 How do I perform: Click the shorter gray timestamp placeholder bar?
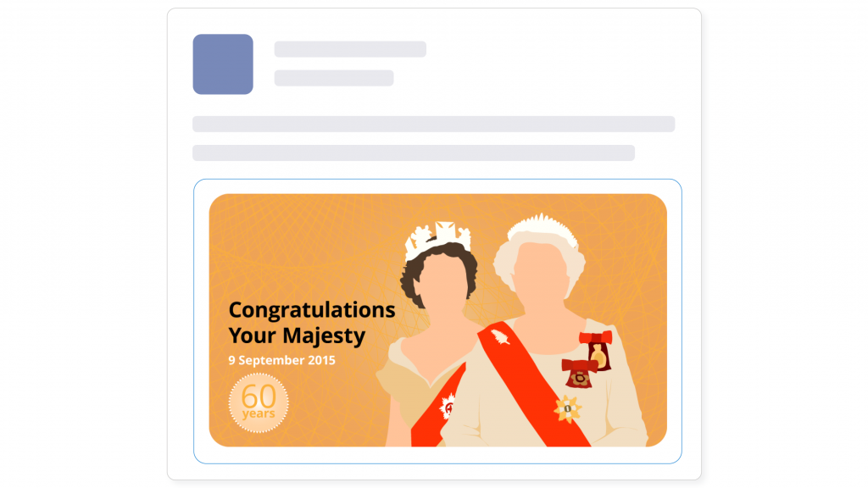click(334, 78)
